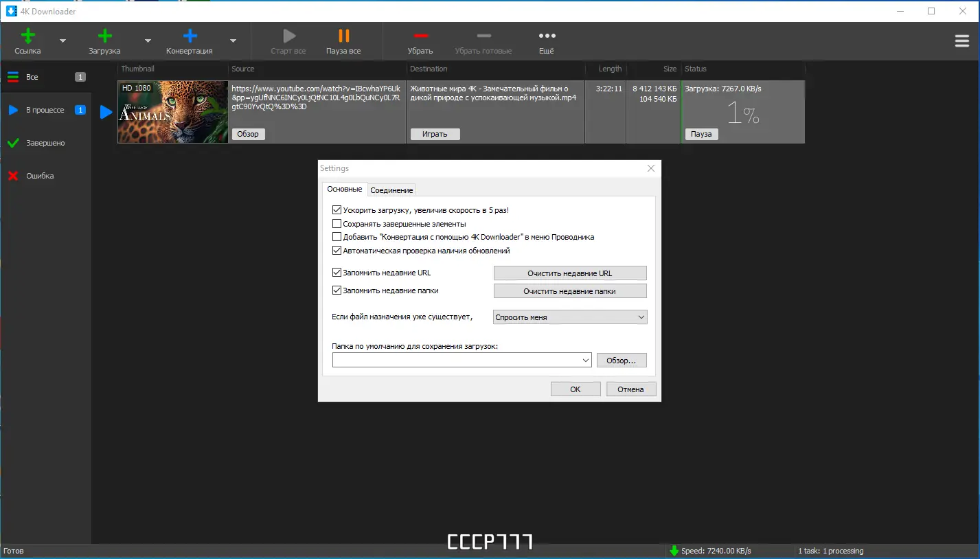
Task: Click the 3:22:11 length value
Action: coord(608,89)
